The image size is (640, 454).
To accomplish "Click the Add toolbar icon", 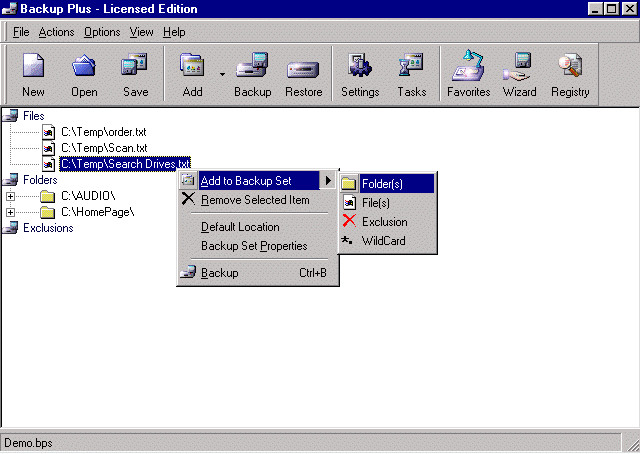I will pos(192,74).
